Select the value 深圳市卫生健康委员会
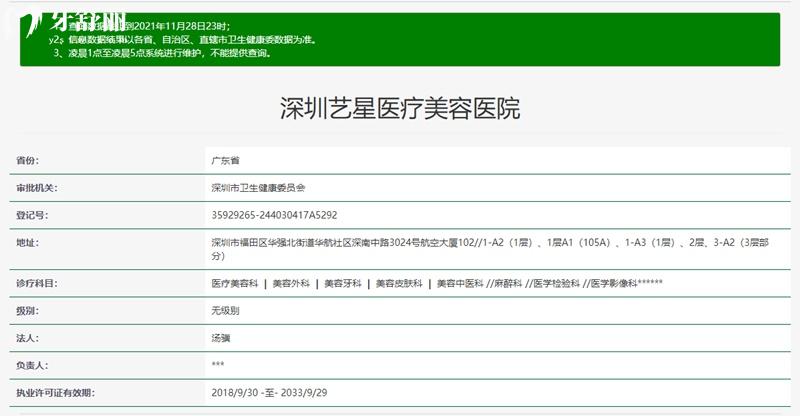This screenshot has height=416, width=800. (x=258, y=188)
